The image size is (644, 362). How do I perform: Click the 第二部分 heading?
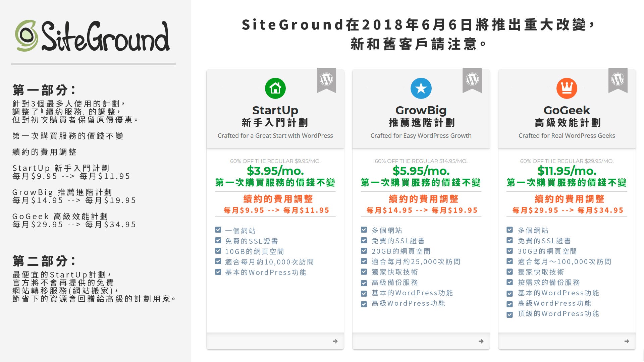point(44,261)
